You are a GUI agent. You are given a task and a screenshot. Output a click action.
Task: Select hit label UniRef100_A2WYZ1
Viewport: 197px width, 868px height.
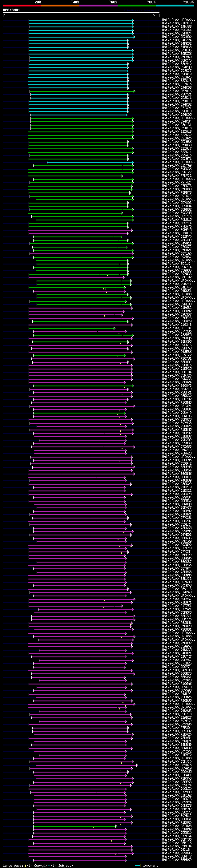[x=177, y=94]
